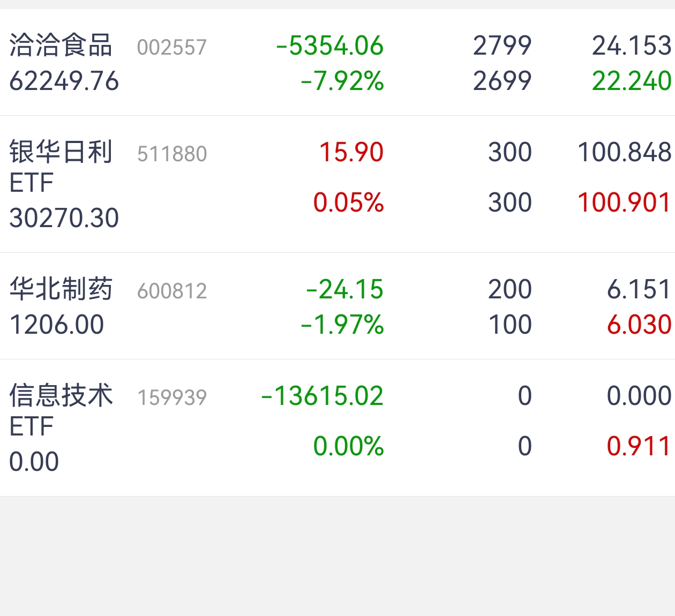Select the -1.97% loss percentage
Image resolution: width=675 pixels, height=616 pixels.
tap(342, 325)
